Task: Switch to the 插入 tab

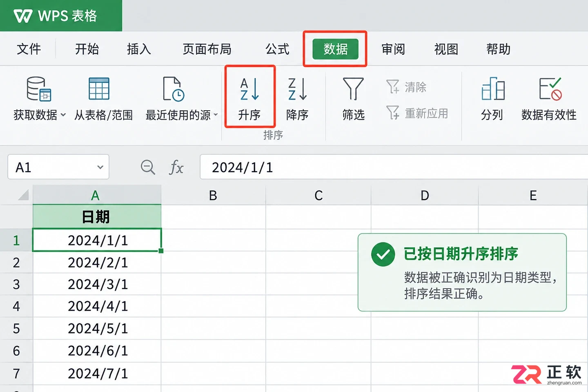Action: 139,49
